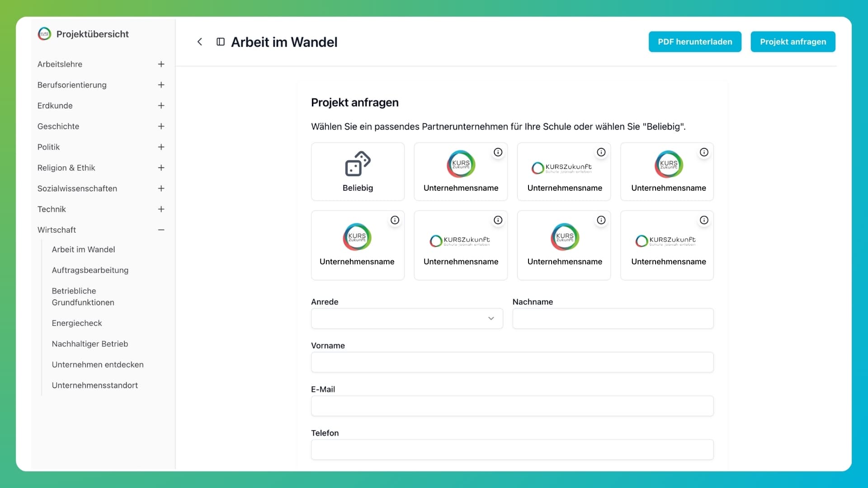868x488 pixels.
Task: Click the info icon on the last company card
Action: (704, 220)
